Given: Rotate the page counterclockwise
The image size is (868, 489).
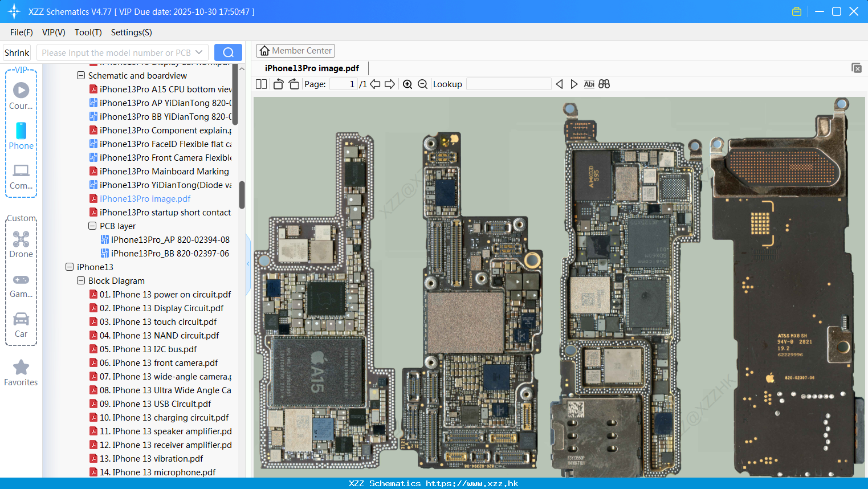Looking at the screenshot, I should click(278, 84).
